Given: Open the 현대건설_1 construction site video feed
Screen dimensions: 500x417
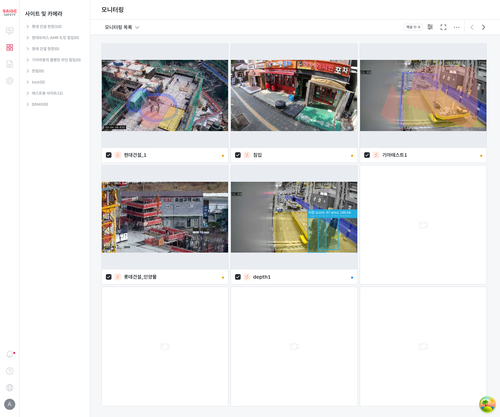Looking at the screenshot, I should point(165,95).
